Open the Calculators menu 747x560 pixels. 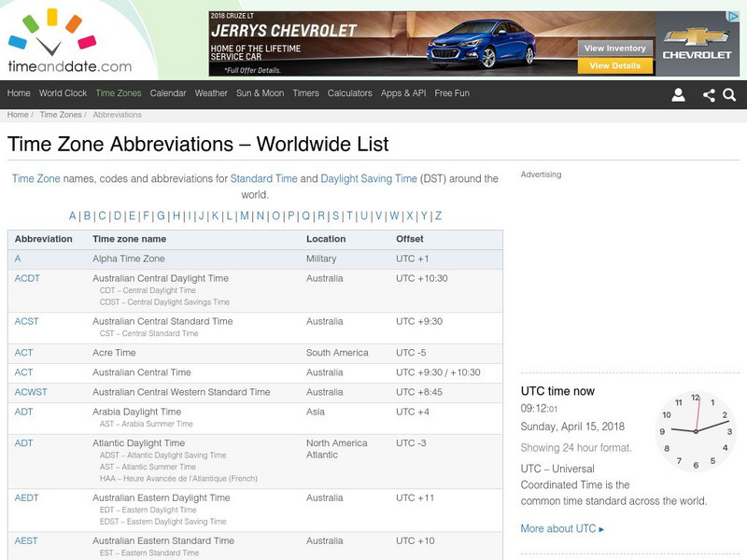[349, 93]
